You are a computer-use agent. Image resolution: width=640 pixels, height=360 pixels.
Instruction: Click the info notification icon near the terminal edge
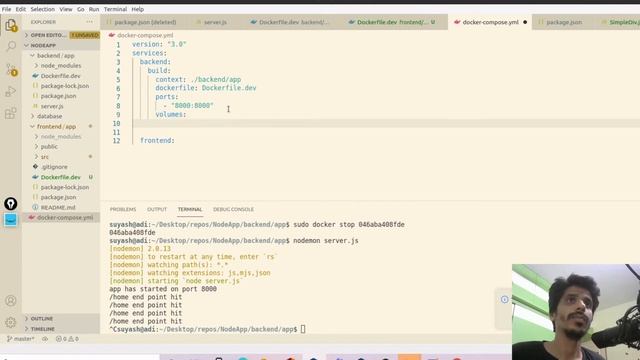coord(504,300)
